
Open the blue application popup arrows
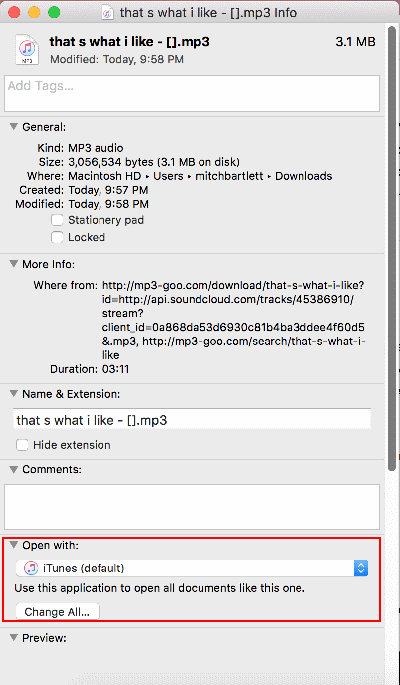[x=361, y=568]
